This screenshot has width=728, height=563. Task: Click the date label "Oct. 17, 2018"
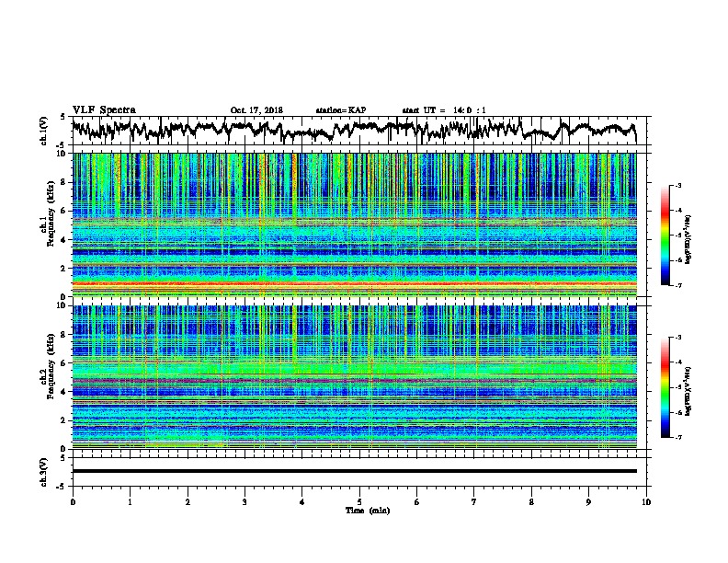tap(256, 110)
